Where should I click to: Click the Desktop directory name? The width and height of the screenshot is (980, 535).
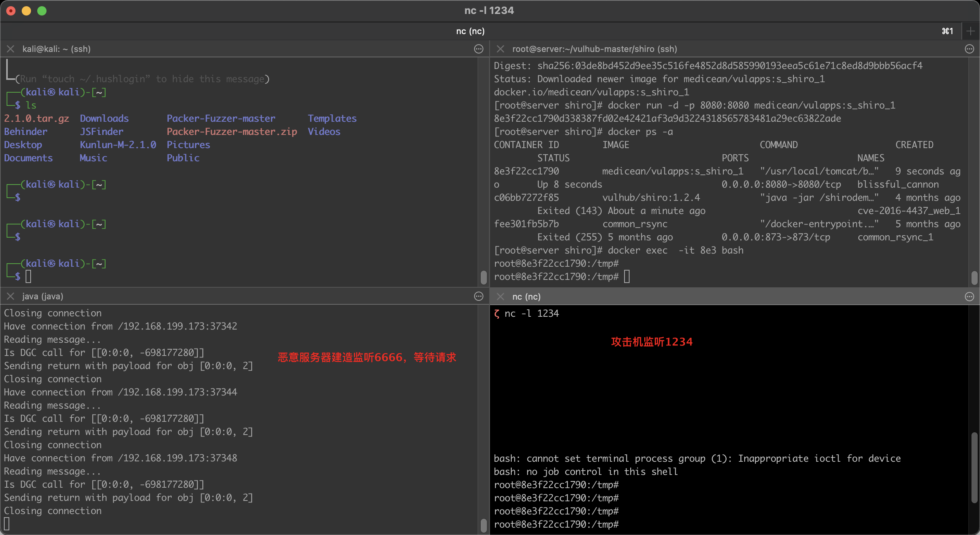tap(23, 145)
